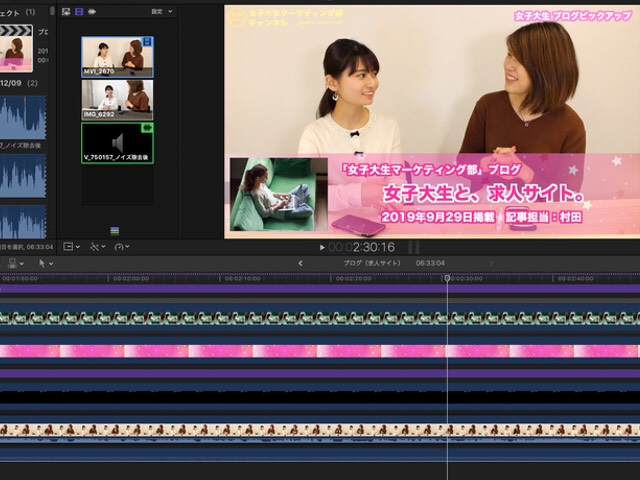Screen dimensions: 640x480
Task: Select the project thumbnail with clapperboard stripe
Action: coord(16,48)
